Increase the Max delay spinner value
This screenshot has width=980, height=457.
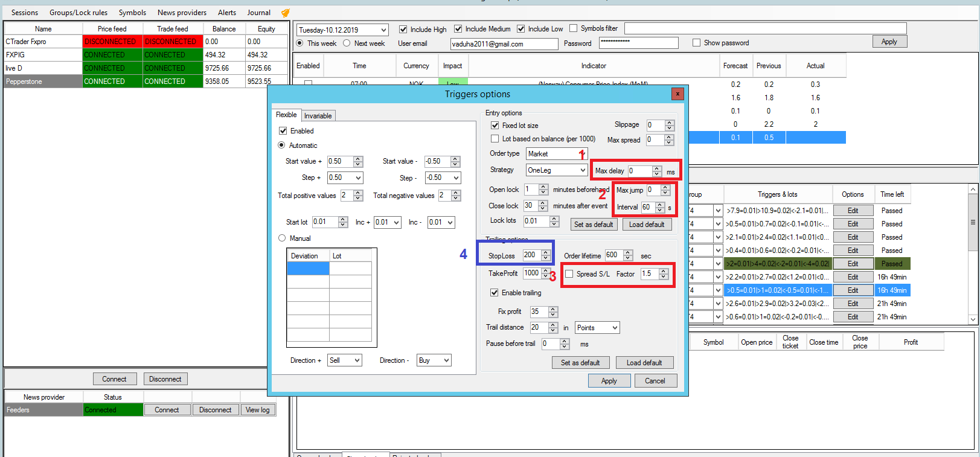coord(657,168)
